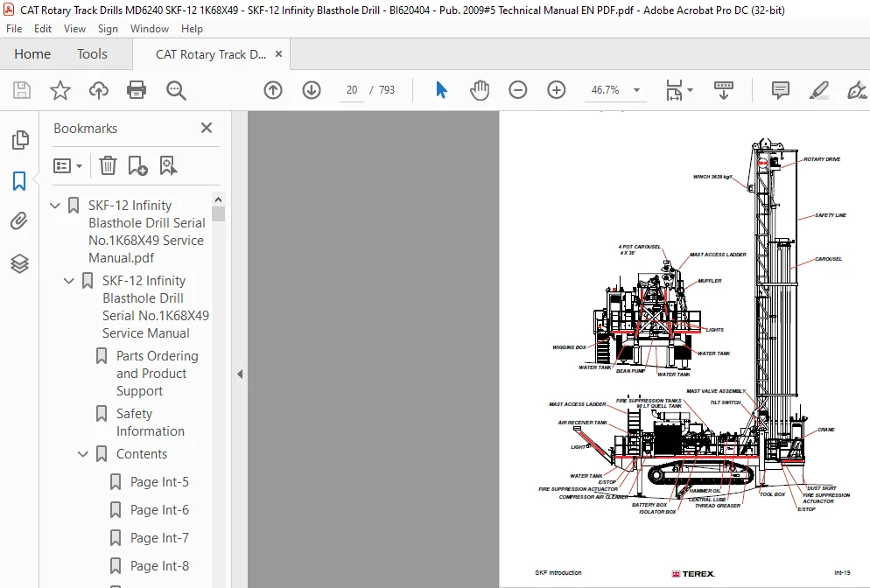Click the Save file icon
This screenshot has width=870, height=588.
[x=22, y=90]
